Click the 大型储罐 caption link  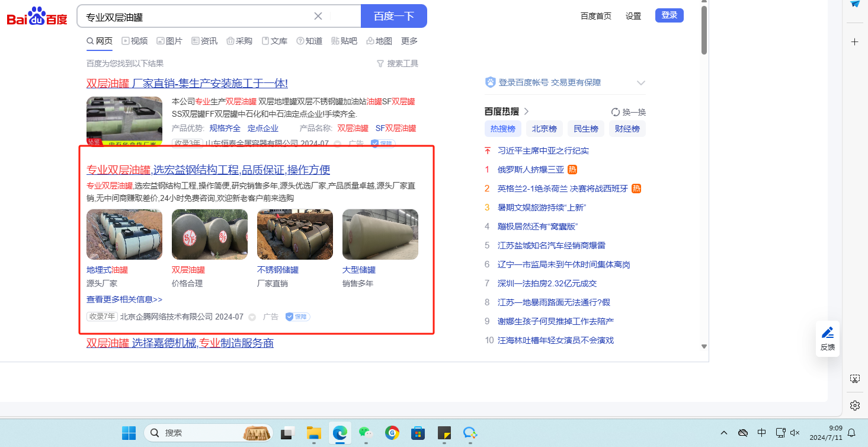359,270
